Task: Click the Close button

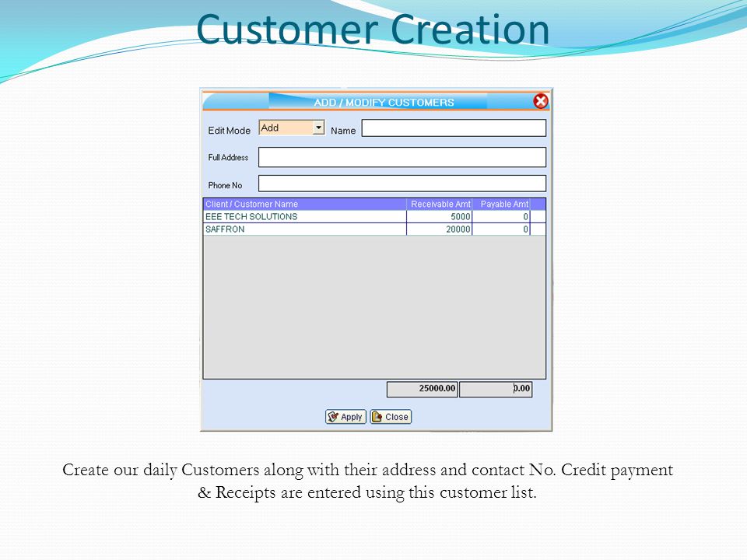Action: [x=391, y=417]
